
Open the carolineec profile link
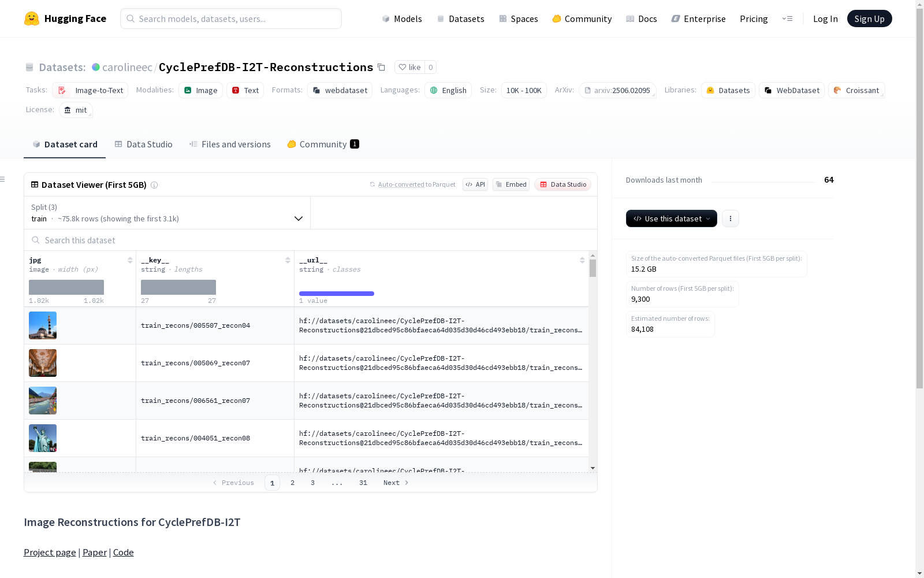click(127, 67)
